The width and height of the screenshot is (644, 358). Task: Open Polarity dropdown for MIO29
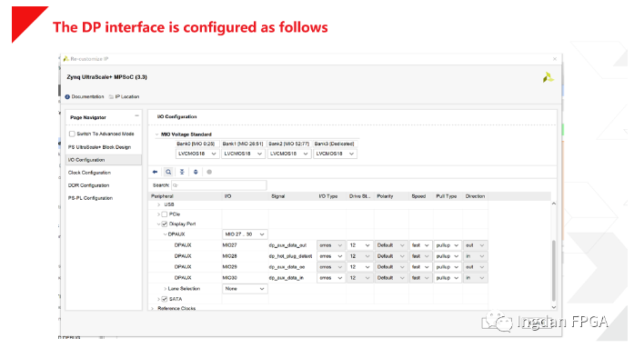tap(391, 267)
